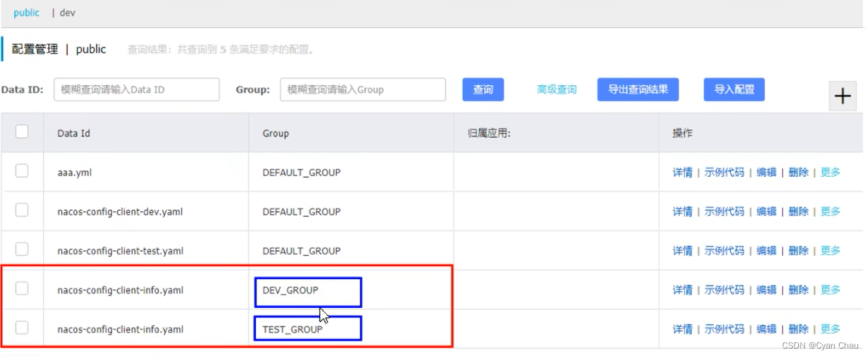868x356 pixels.
Task: Click 删除 for nacos-config-client-dev.yaml
Action: pos(799,211)
